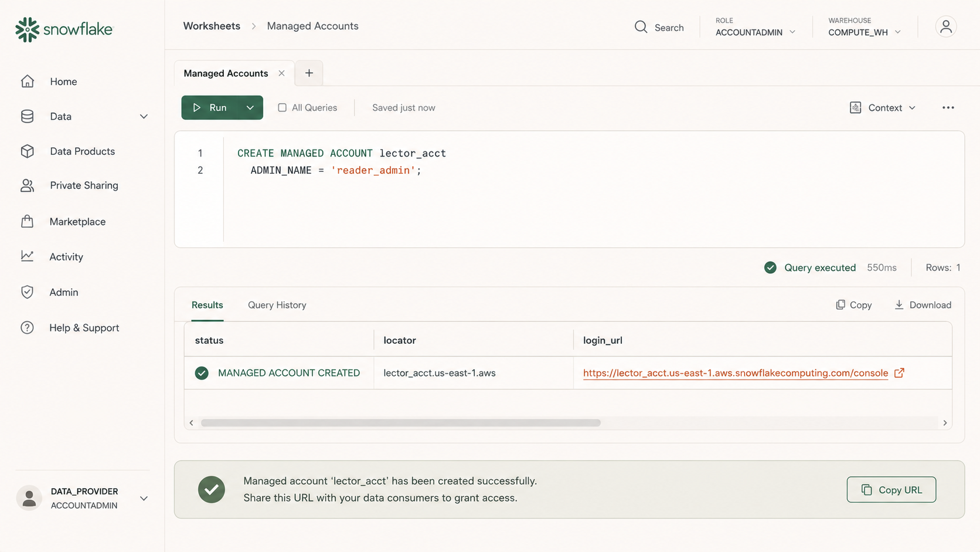Click the Download results button label
The width and height of the screenshot is (980, 552).
click(x=930, y=305)
